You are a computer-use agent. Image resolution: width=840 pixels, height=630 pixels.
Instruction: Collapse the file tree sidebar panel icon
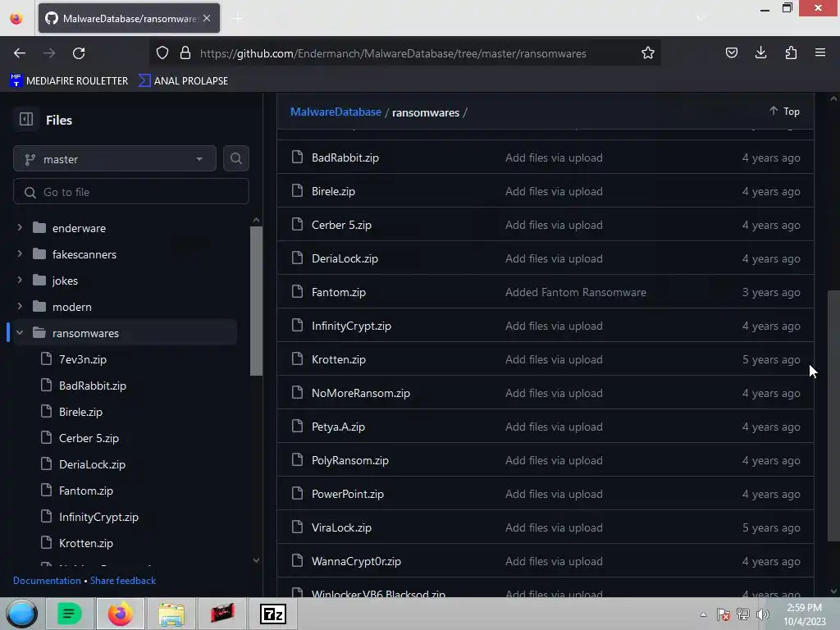26,120
